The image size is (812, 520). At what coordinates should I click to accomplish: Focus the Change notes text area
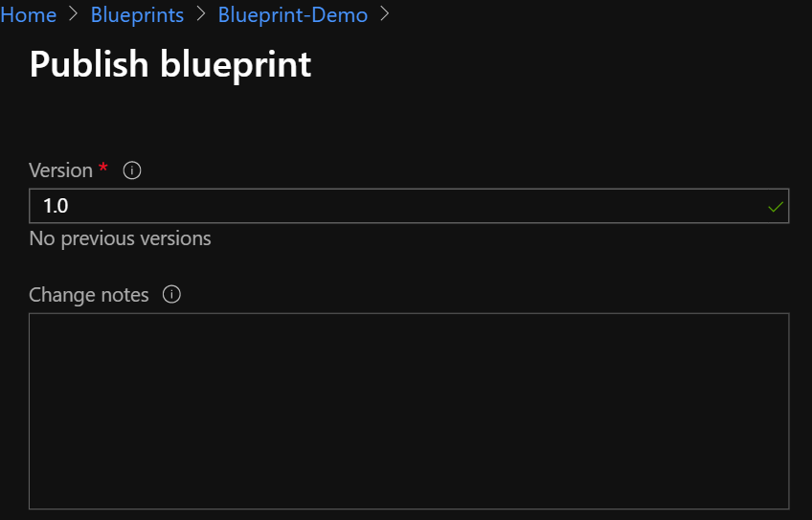(x=409, y=410)
